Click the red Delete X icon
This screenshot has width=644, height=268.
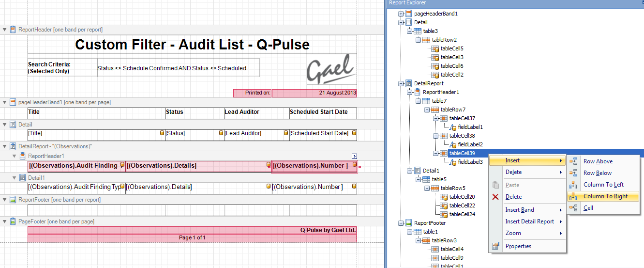pos(495,197)
